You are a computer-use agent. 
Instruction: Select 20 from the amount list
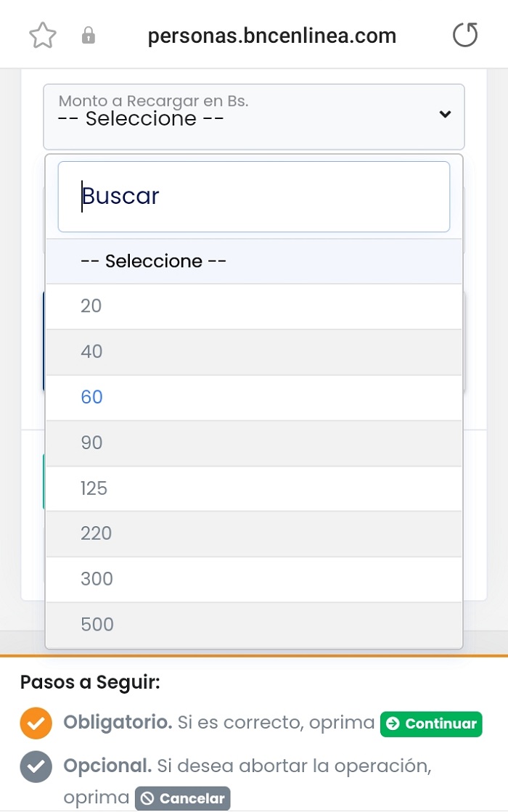[254, 306]
